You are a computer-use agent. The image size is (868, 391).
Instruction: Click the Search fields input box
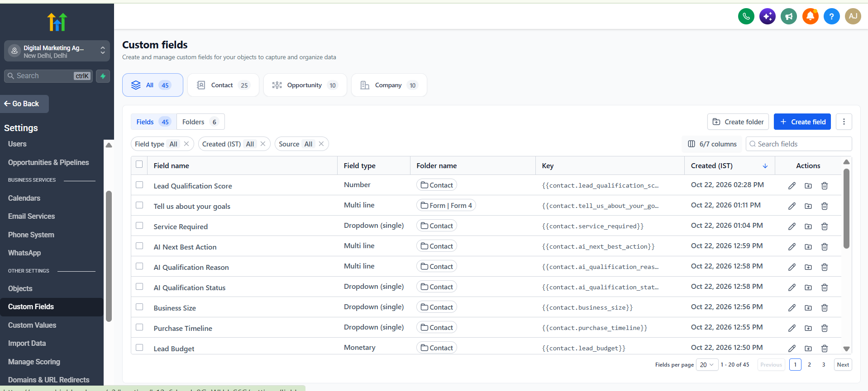(799, 144)
